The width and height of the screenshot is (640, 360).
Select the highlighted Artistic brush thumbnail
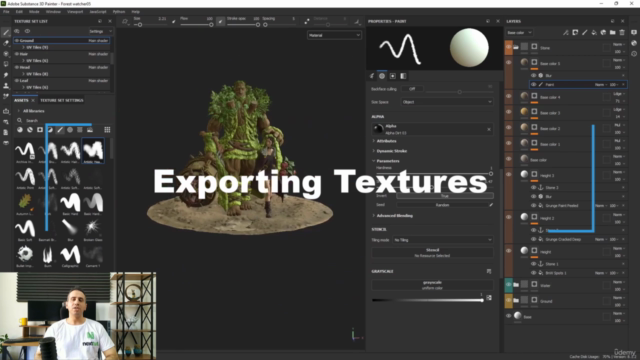tap(93, 151)
